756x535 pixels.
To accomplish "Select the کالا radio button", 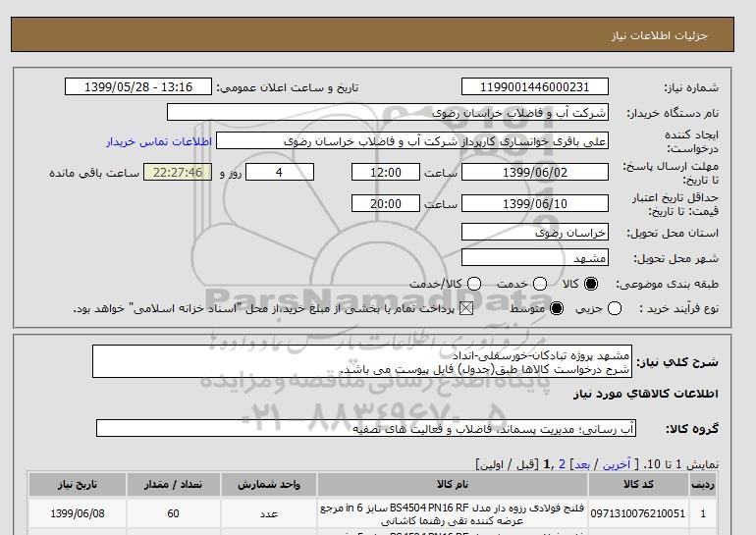I will pos(591,284).
